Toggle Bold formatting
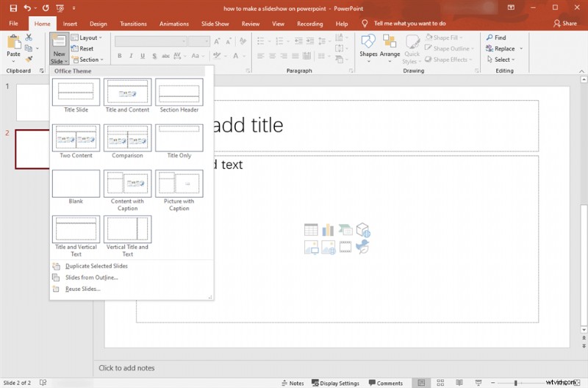The height and width of the screenshot is (388, 588). point(119,56)
